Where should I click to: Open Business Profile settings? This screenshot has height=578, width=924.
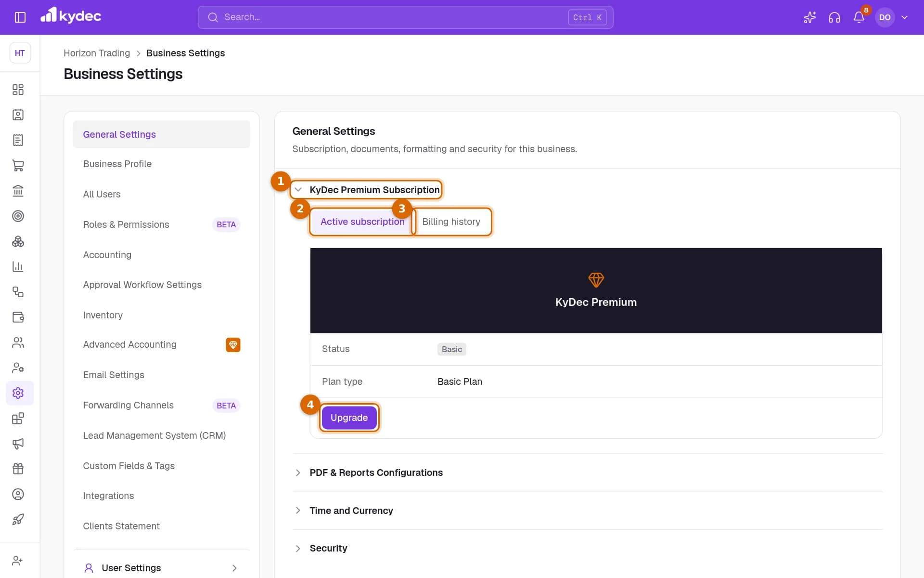coord(162,164)
